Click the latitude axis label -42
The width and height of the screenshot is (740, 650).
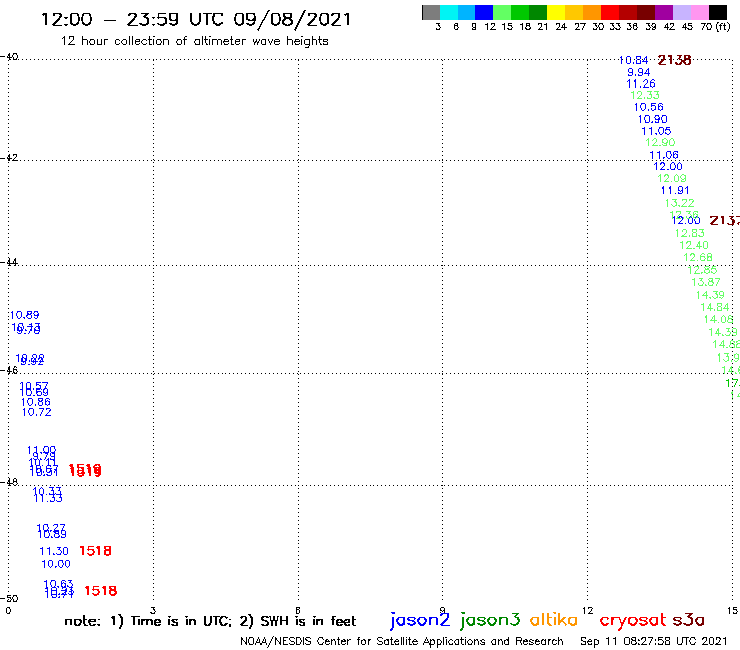click(9, 157)
